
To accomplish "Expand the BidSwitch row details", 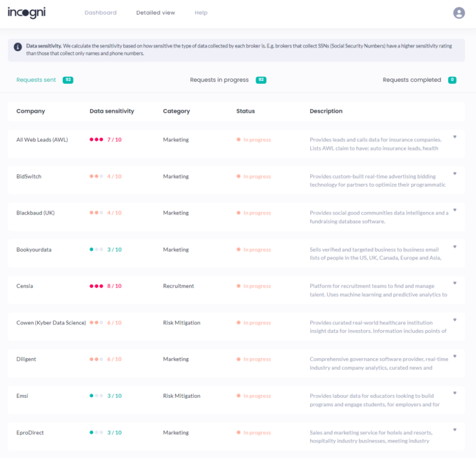I will coord(454,173).
